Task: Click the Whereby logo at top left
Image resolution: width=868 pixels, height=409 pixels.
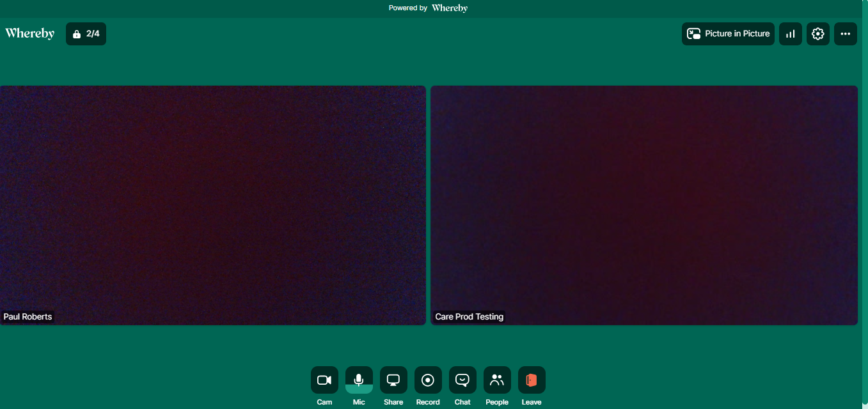Action: tap(30, 33)
